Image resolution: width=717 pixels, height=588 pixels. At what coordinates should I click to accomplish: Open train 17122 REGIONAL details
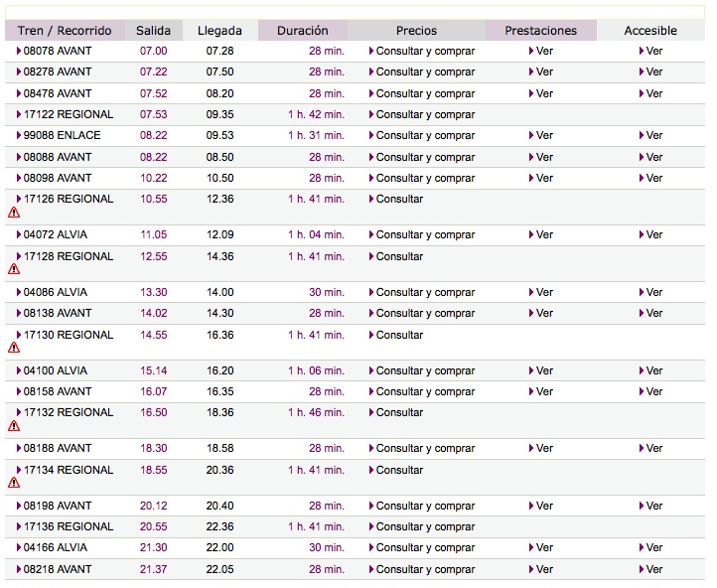68,115
